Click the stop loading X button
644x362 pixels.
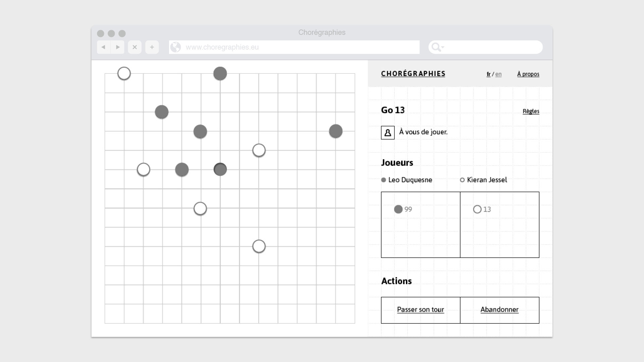(135, 47)
